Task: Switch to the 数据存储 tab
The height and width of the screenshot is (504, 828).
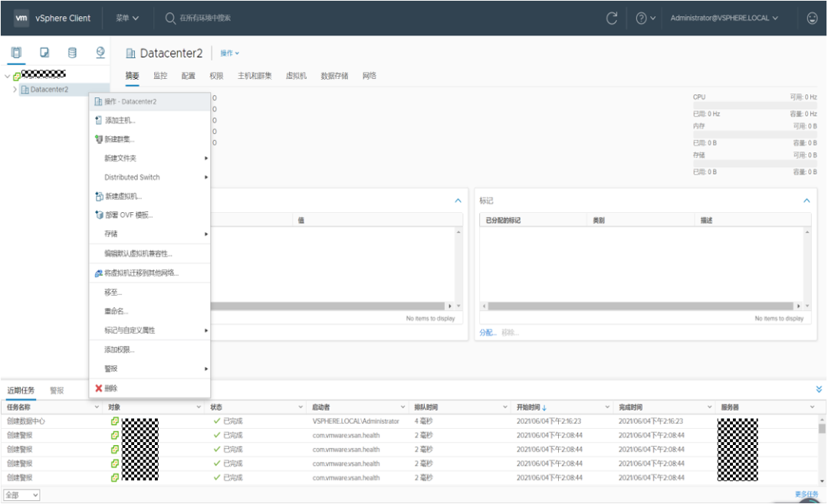Action: pyautogui.click(x=334, y=76)
